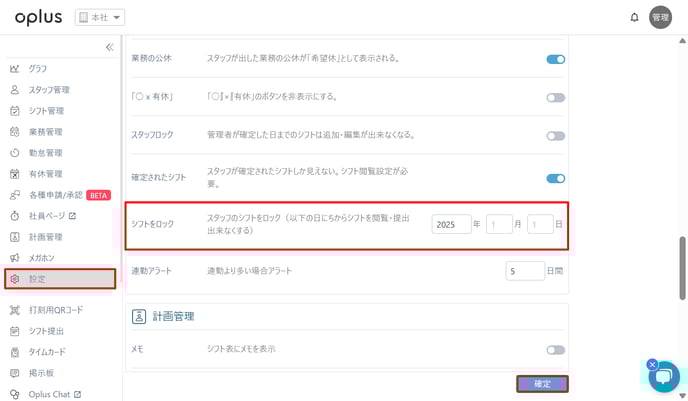Dismiss the chat widget with the X badge
Viewport: 688px width, 401px height.
pos(652,364)
